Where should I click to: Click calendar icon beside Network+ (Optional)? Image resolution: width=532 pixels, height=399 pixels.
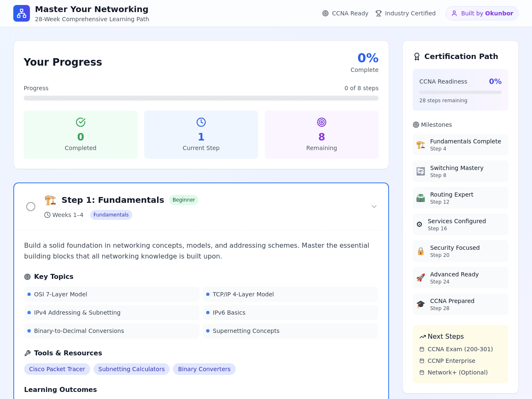[x=422, y=372]
